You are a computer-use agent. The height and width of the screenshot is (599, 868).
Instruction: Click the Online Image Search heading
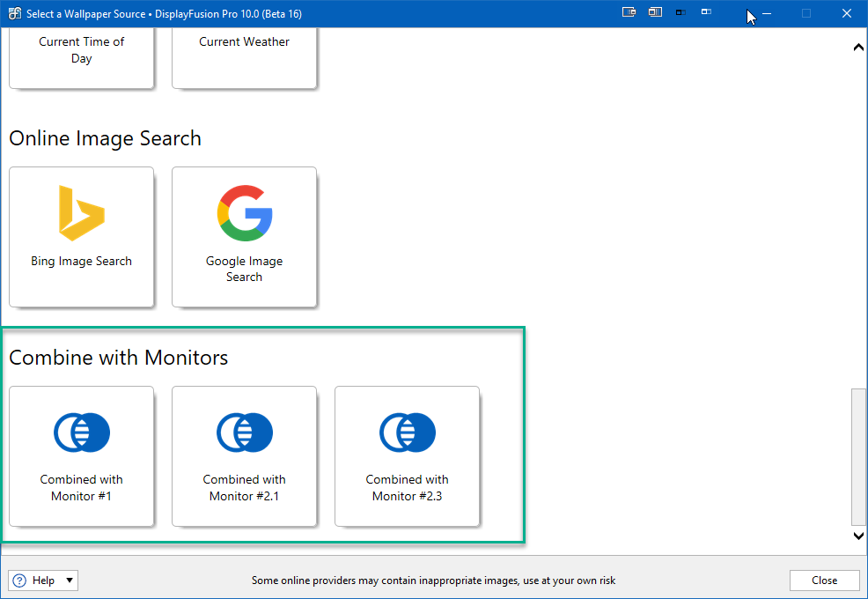tap(105, 138)
